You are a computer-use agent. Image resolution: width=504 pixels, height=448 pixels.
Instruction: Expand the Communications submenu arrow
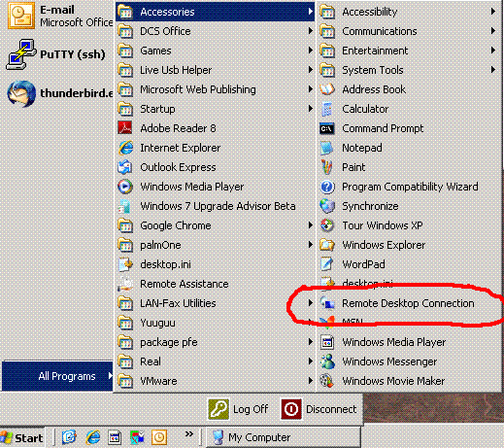[493, 31]
